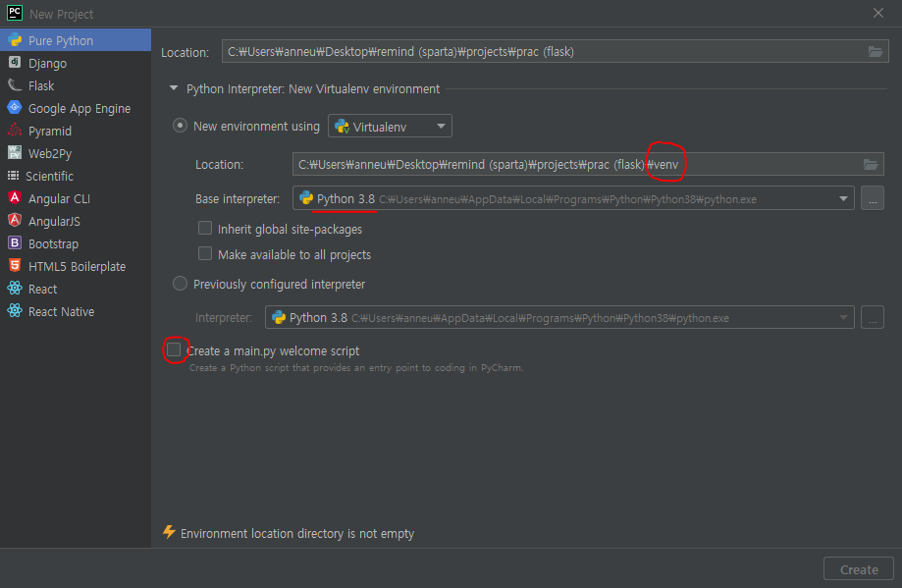Collapse the Python Interpreter section triangle
The height and width of the screenshot is (588, 902).
tap(174, 88)
